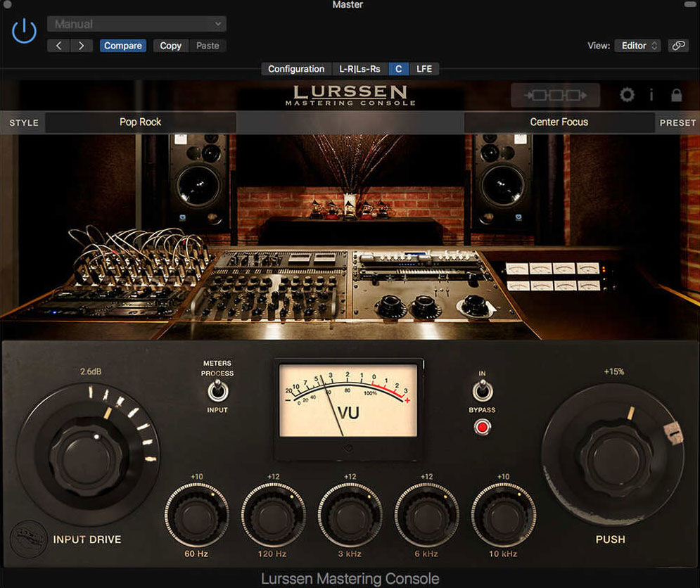Click the Lurssen Mastering Console title logo
700x588 pixels.
350,96
